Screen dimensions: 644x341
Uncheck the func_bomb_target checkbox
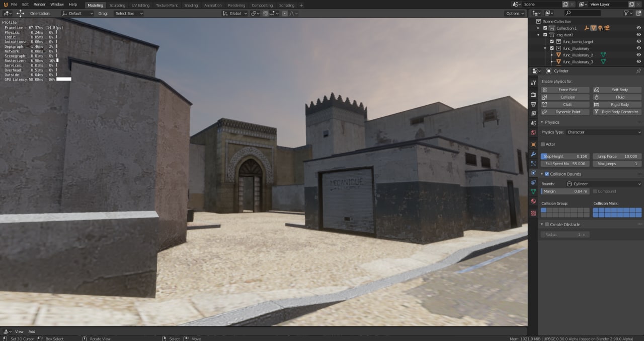click(x=552, y=41)
